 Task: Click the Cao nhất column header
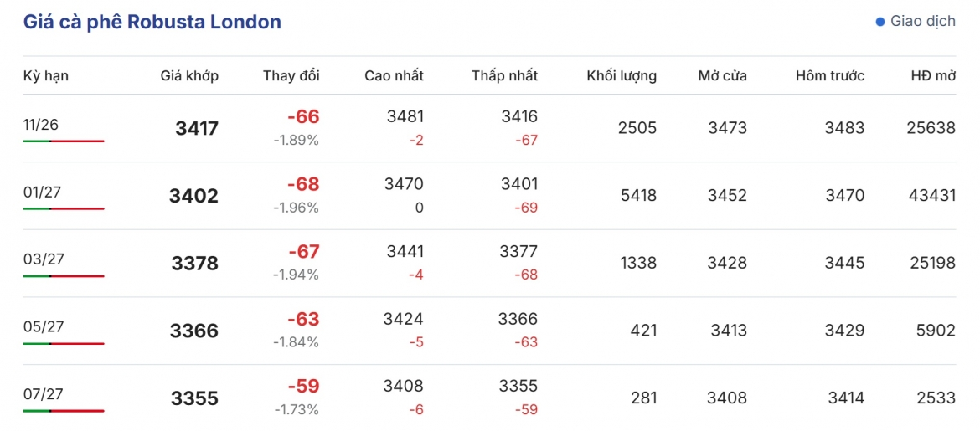[395, 76]
